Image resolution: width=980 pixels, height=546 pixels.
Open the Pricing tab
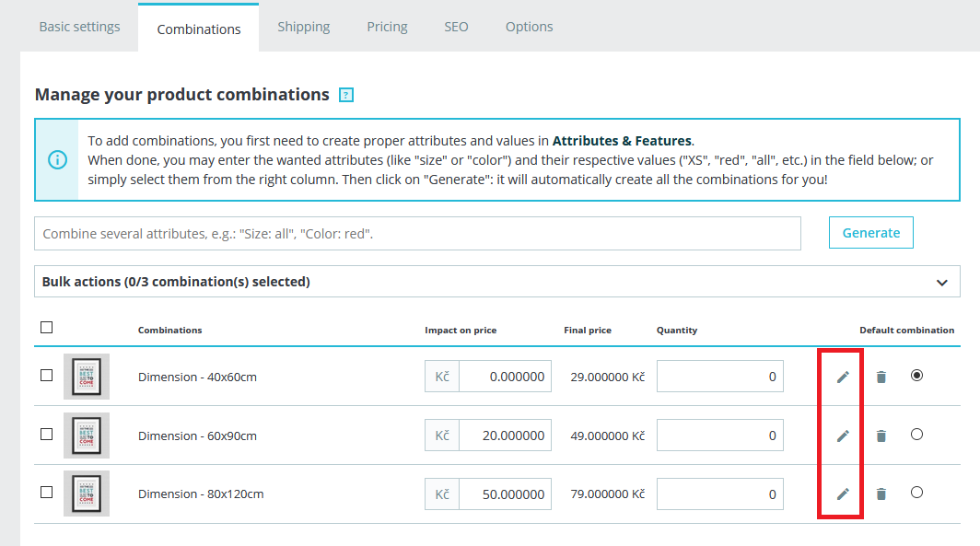pyautogui.click(x=387, y=27)
